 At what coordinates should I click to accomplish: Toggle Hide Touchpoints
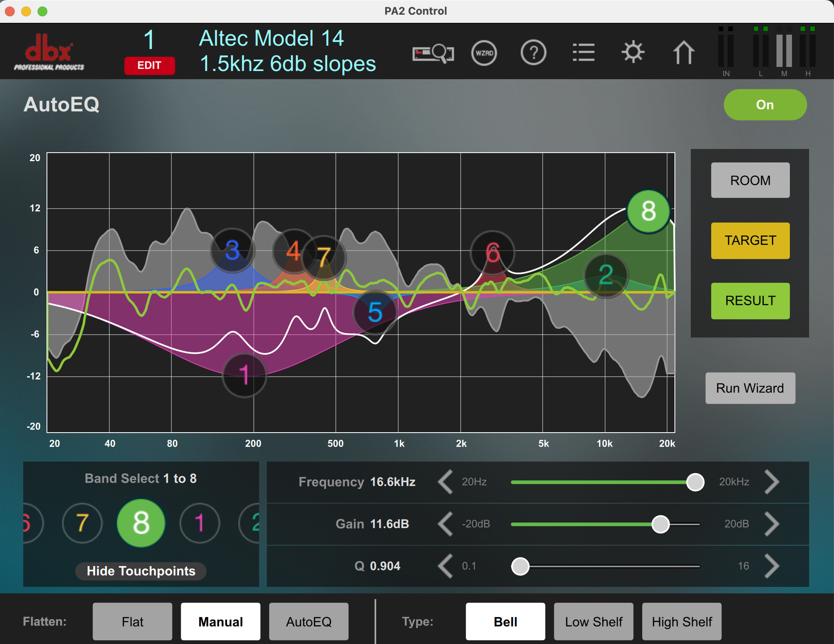pos(141,571)
